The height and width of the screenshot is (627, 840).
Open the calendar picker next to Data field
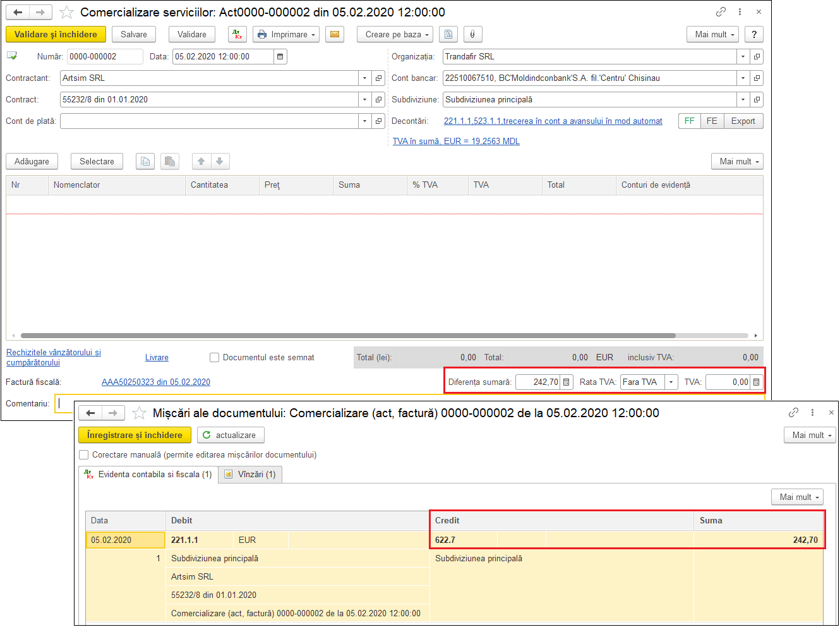pos(280,57)
